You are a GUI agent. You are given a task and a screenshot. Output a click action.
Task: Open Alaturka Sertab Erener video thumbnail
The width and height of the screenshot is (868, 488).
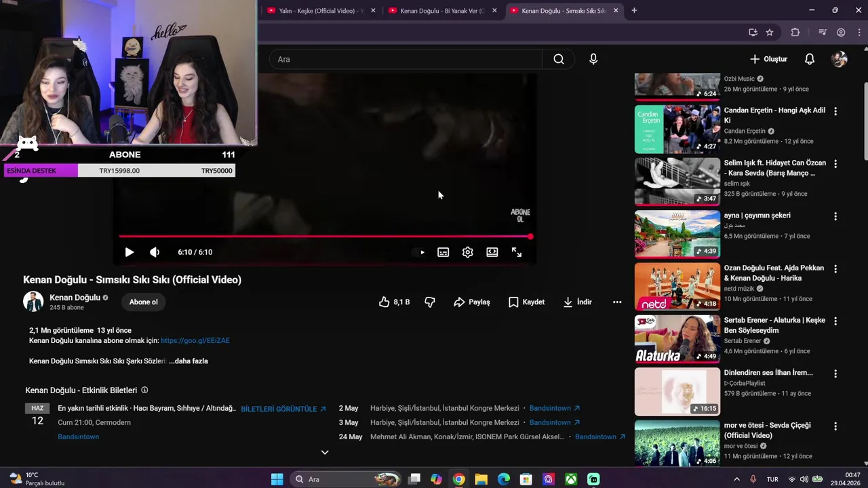tap(677, 339)
